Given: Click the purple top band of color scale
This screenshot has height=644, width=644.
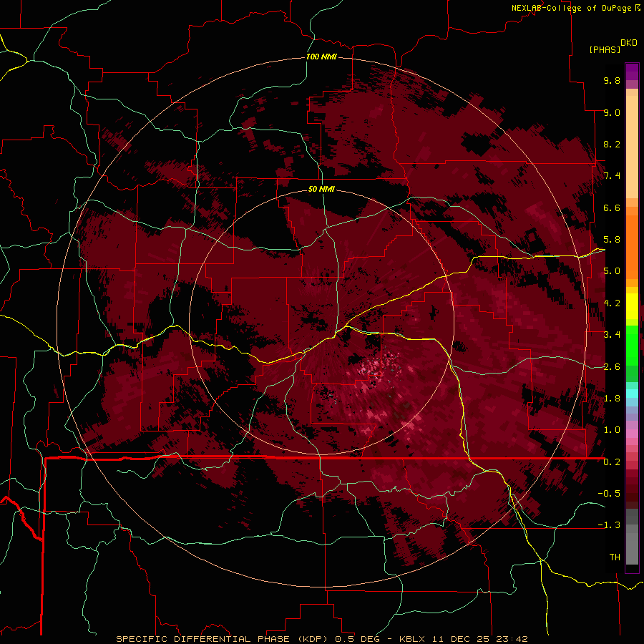Looking at the screenshot, I should pyautogui.click(x=632, y=72).
